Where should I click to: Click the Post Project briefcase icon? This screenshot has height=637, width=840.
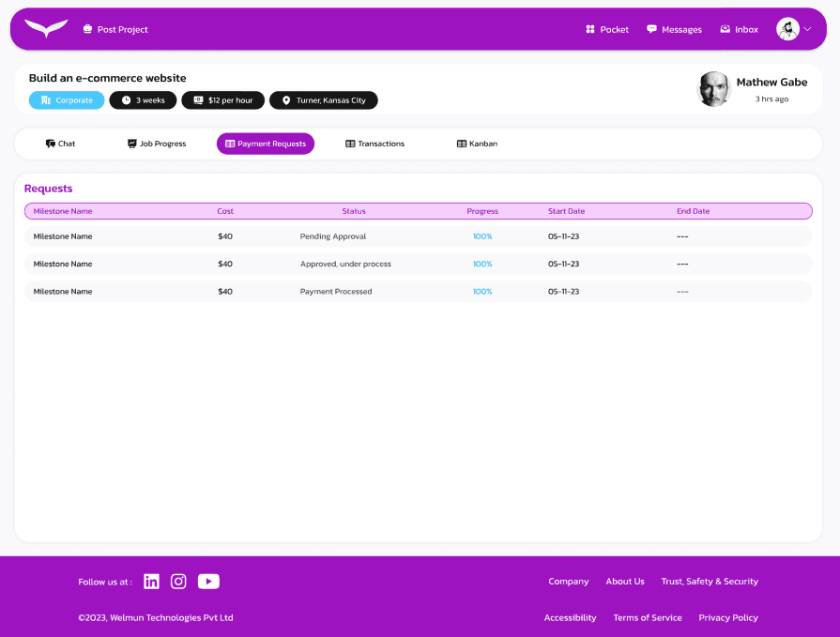tap(88, 29)
